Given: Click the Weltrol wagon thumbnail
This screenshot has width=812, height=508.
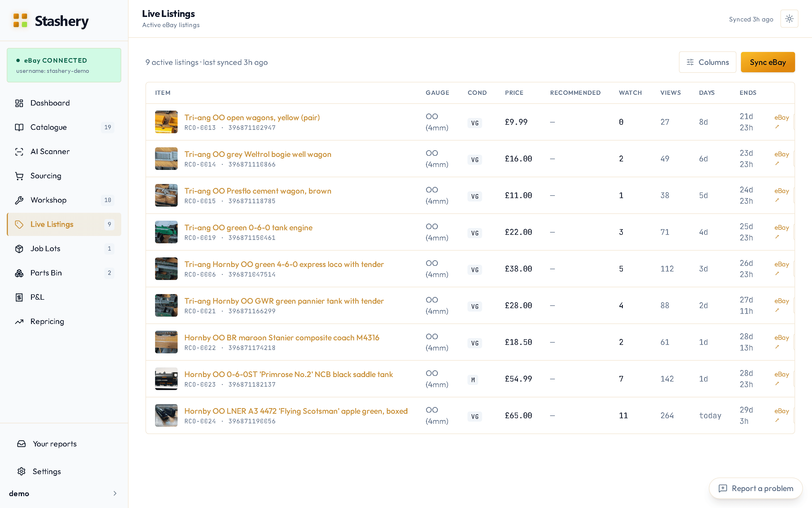Looking at the screenshot, I should pos(166,159).
